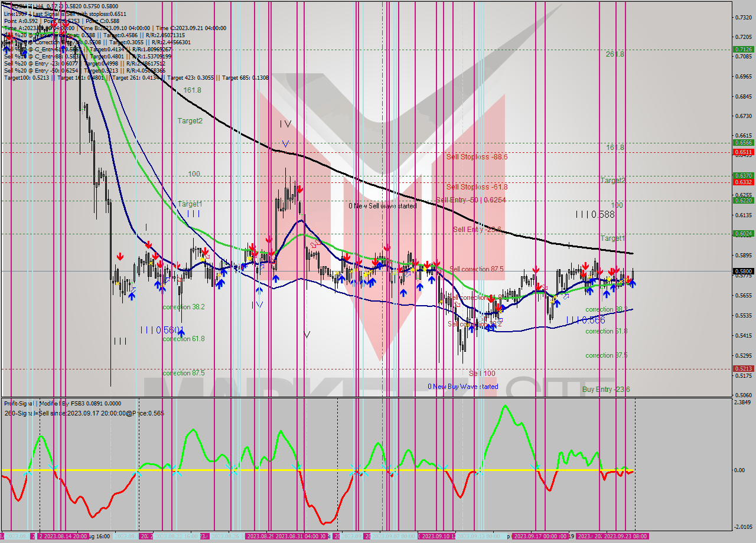This screenshot has width=756, height=543.
Task: Click the 0.6965 price axis value
Action: click(x=743, y=77)
